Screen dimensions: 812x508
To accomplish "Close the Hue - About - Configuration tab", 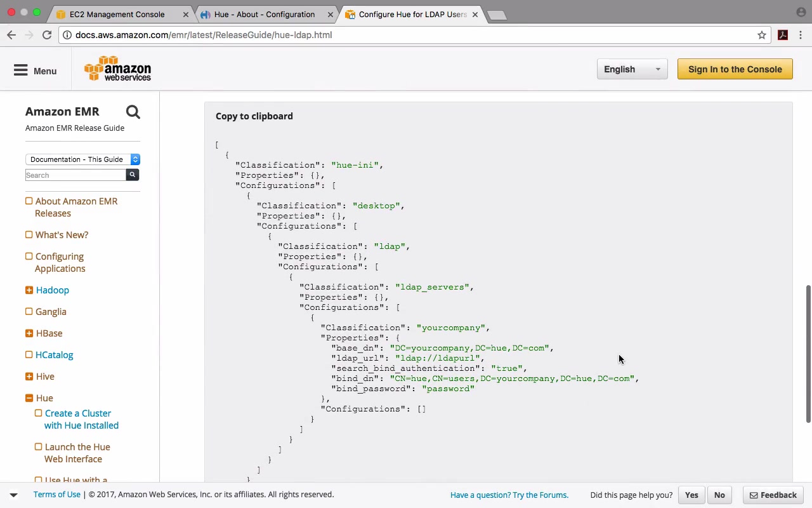I will tap(331, 15).
